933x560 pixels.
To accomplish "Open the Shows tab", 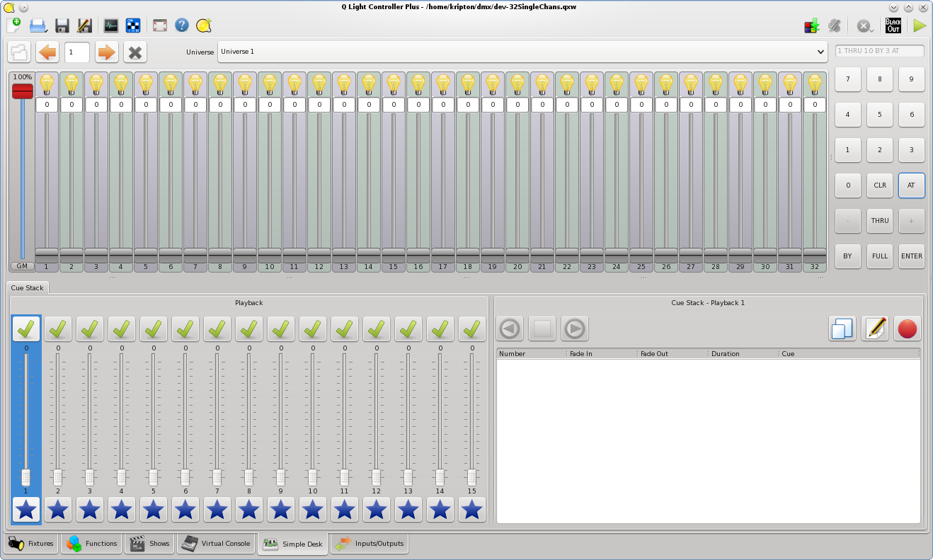I will tap(149, 544).
